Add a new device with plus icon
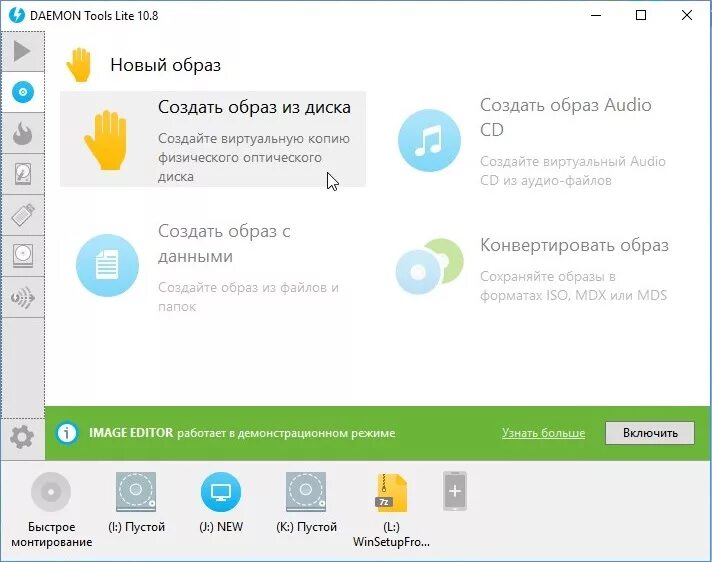Viewport: 712px width, 562px height. coord(455,491)
